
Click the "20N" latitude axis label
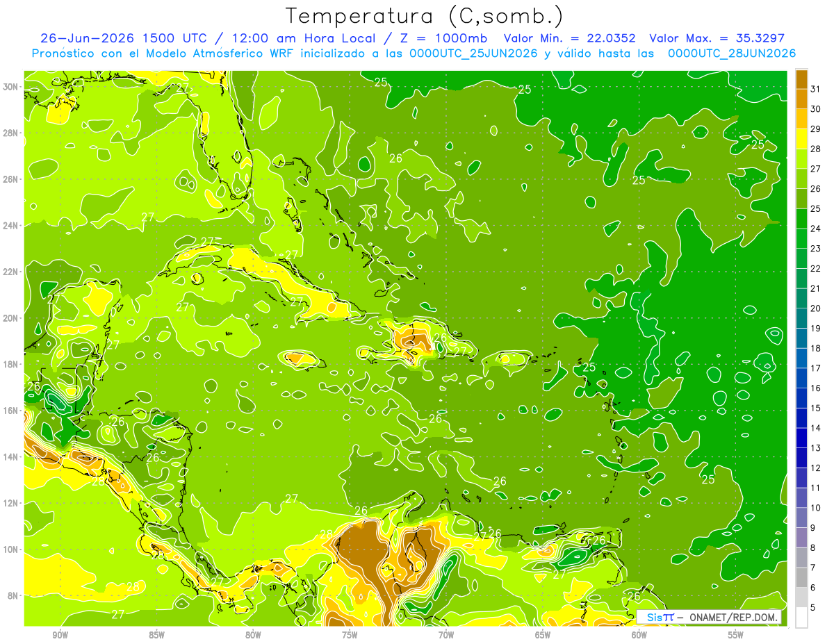11,318
